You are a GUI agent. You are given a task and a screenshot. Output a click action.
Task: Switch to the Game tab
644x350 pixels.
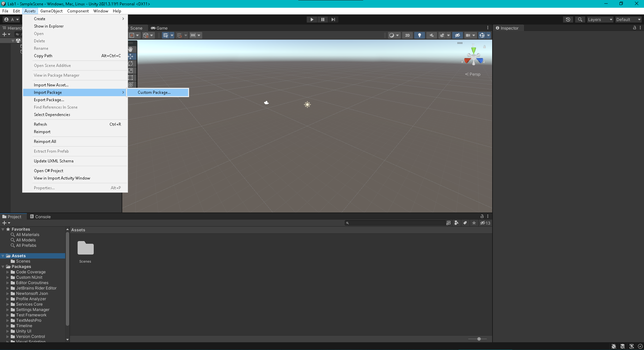(x=159, y=28)
